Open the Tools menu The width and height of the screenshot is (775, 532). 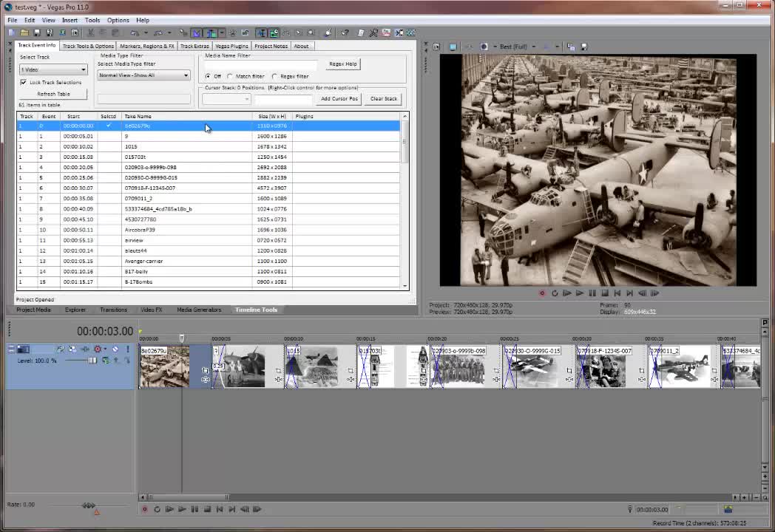(x=92, y=20)
